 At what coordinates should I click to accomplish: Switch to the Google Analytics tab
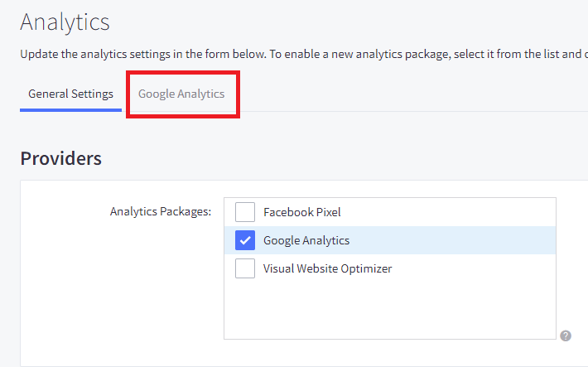(181, 94)
